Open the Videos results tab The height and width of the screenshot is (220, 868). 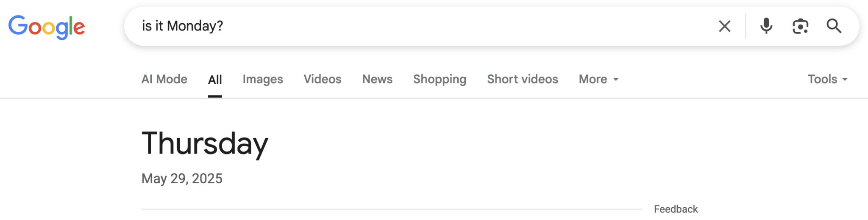click(x=323, y=79)
